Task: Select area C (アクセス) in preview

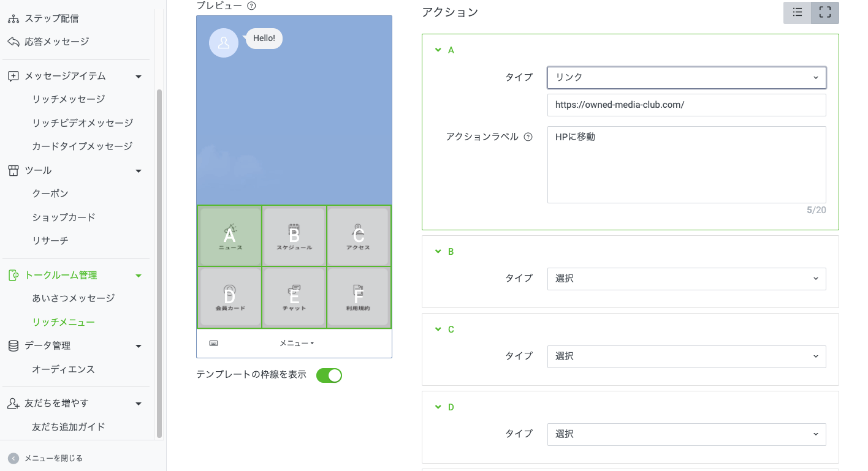Action: [x=359, y=236]
